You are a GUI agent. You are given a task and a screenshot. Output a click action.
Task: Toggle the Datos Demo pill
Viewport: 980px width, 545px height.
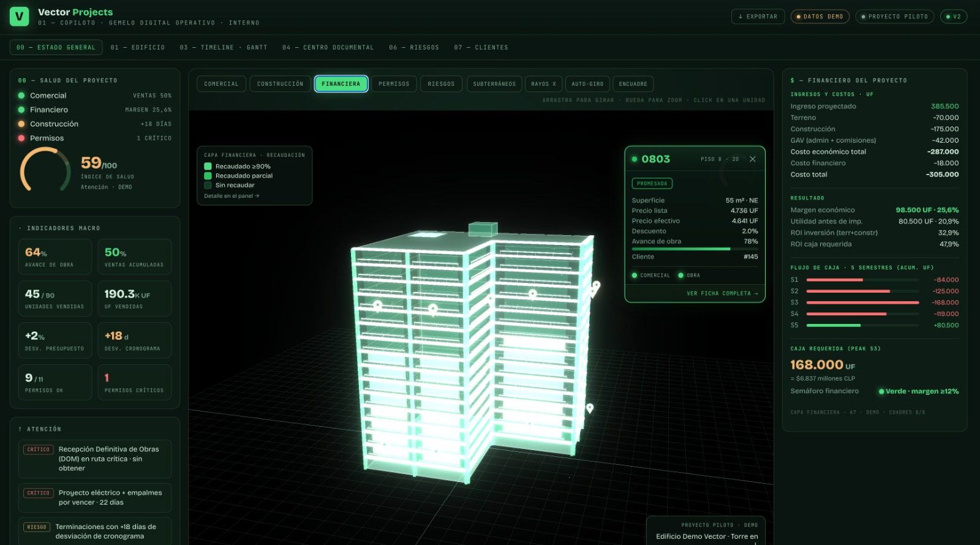(x=820, y=17)
